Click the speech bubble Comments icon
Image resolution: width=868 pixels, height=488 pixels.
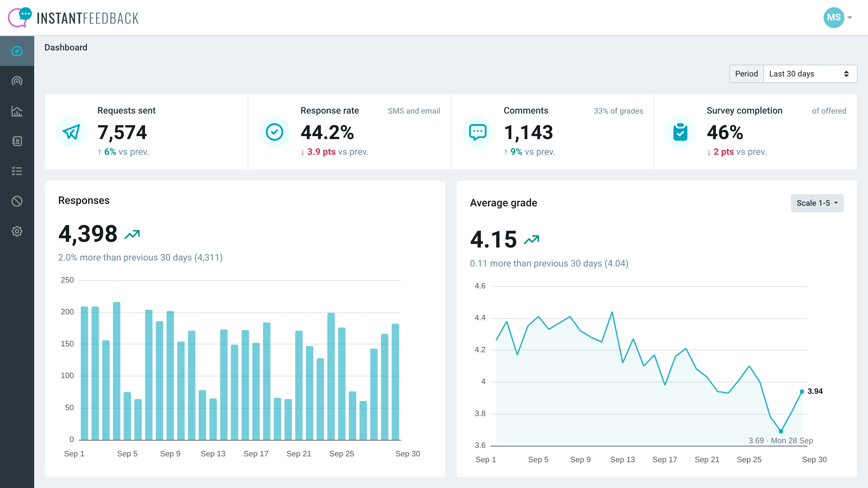477,132
